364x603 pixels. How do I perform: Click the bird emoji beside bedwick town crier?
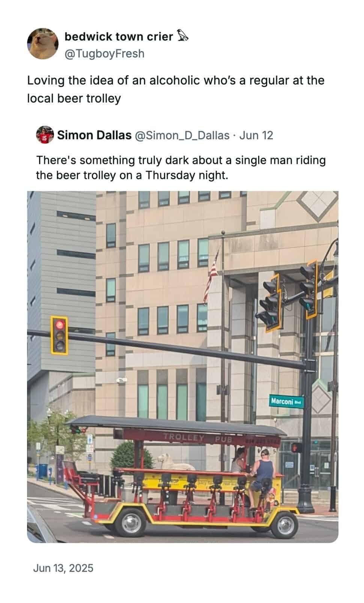182,36
